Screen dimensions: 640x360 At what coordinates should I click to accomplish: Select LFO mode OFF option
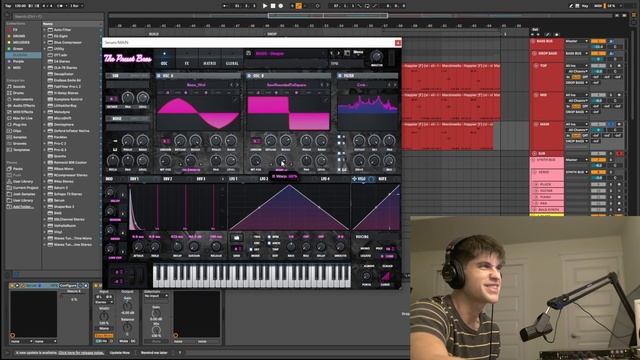coord(252,249)
